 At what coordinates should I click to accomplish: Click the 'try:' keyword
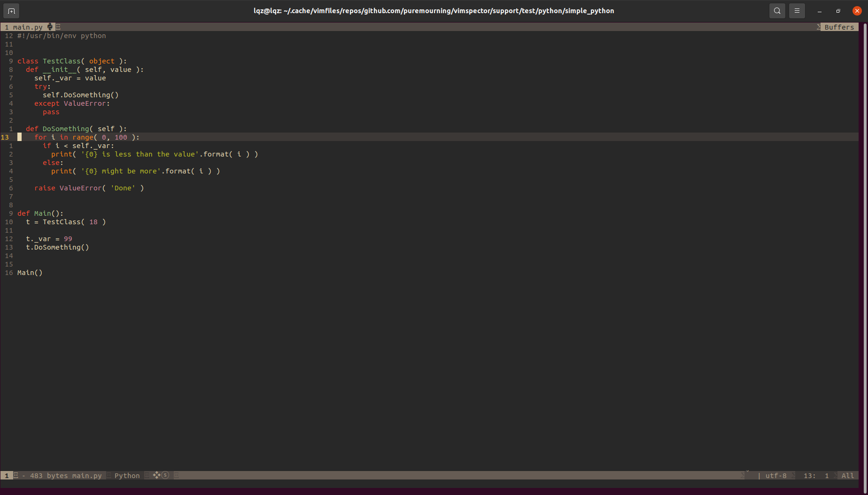pyautogui.click(x=42, y=86)
